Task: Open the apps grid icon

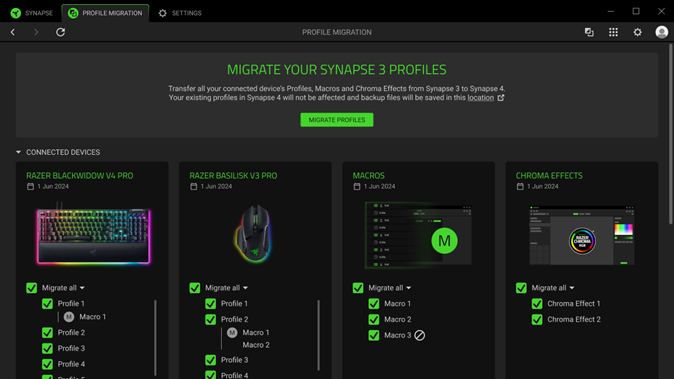Action: pyautogui.click(x=613, y=32)
